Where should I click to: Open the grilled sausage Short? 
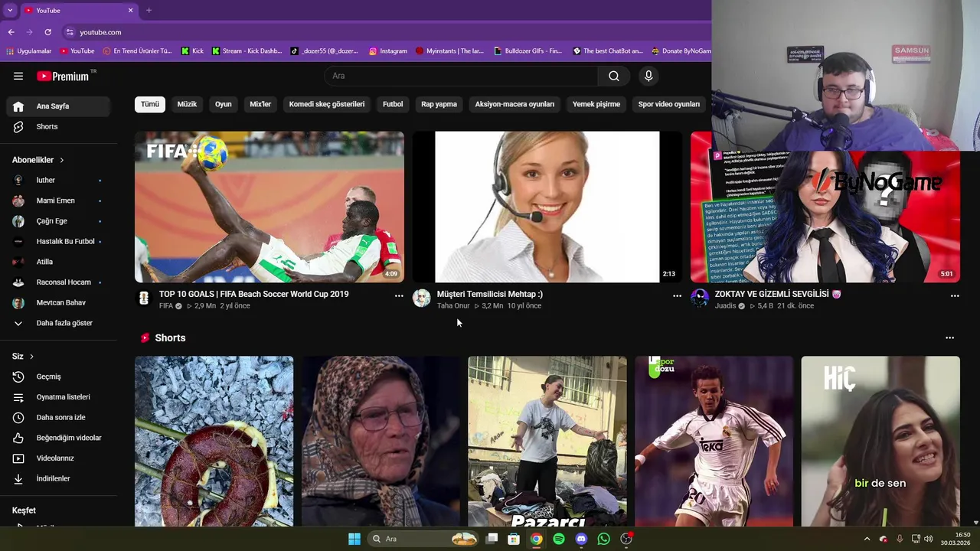(214, 442)
